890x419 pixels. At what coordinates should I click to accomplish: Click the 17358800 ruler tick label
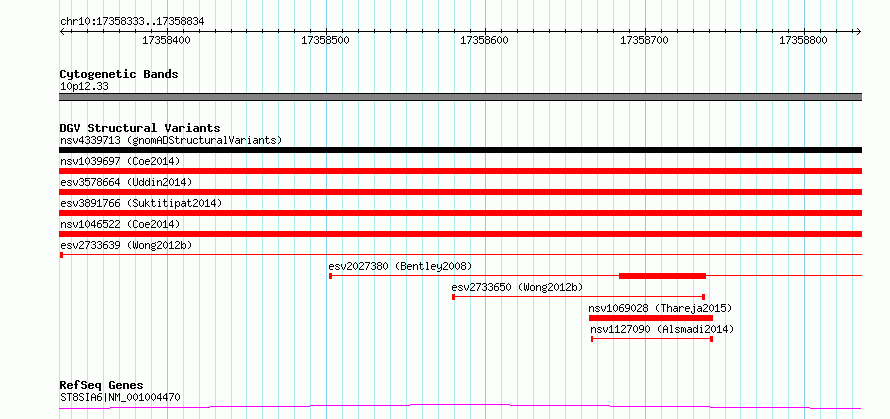click(804, 40)
